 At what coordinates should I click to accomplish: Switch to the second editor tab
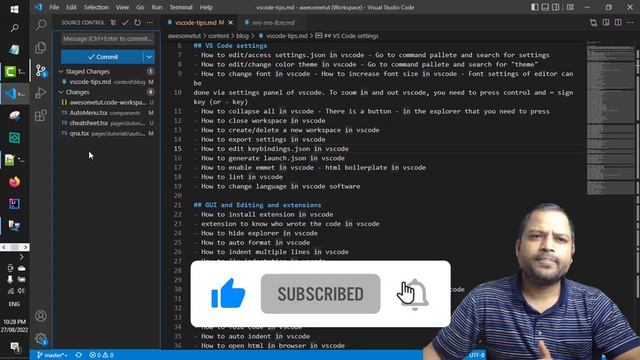(x=273, y=23)
